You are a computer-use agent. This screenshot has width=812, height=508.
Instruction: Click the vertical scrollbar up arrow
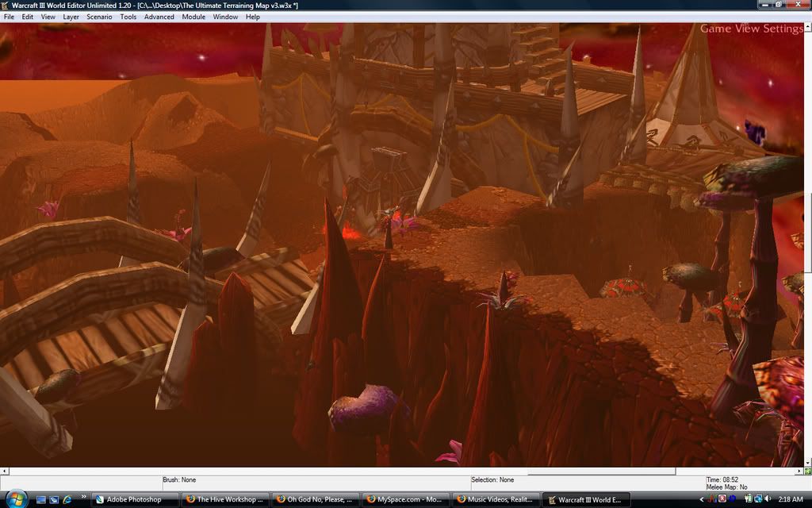click(x=808, y=26)
